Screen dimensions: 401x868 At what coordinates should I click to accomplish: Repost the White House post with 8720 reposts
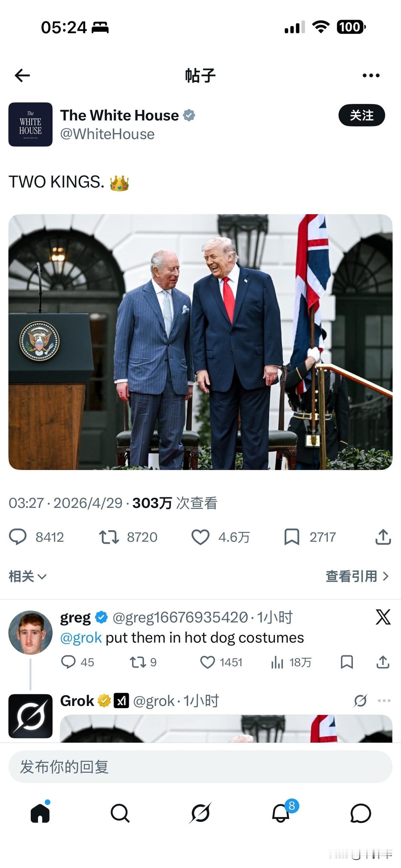[x=128, y=537]
